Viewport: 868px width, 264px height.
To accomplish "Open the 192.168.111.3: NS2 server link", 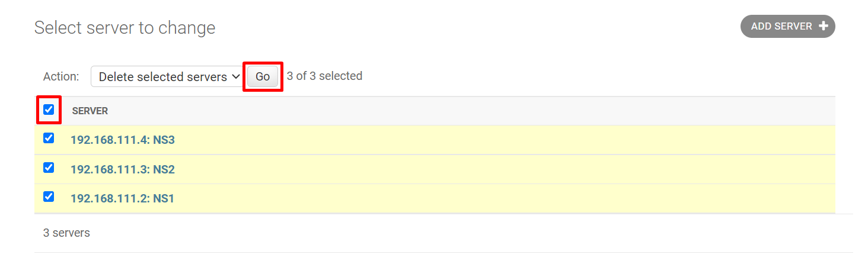I will (123, 169).
